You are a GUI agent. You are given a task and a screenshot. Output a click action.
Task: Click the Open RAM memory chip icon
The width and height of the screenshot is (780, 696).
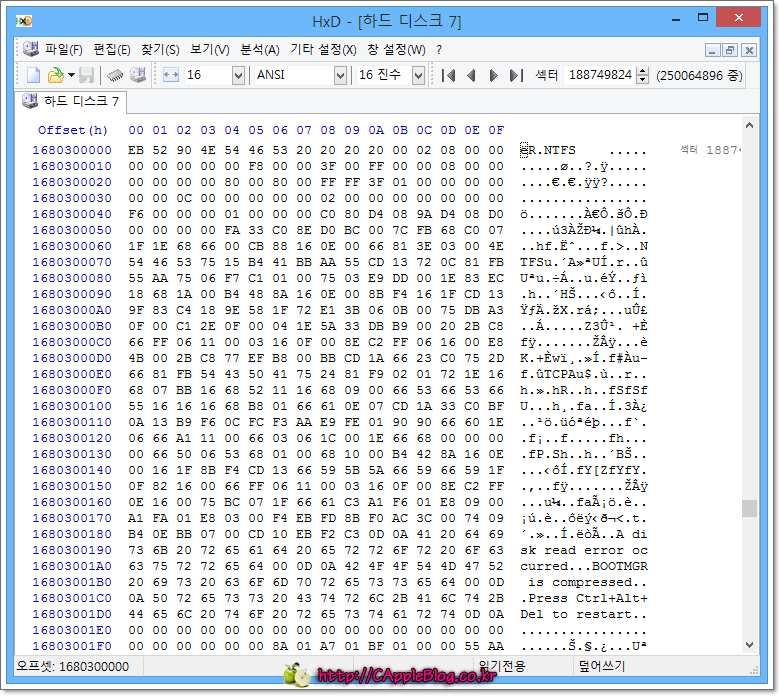[115, 75]
